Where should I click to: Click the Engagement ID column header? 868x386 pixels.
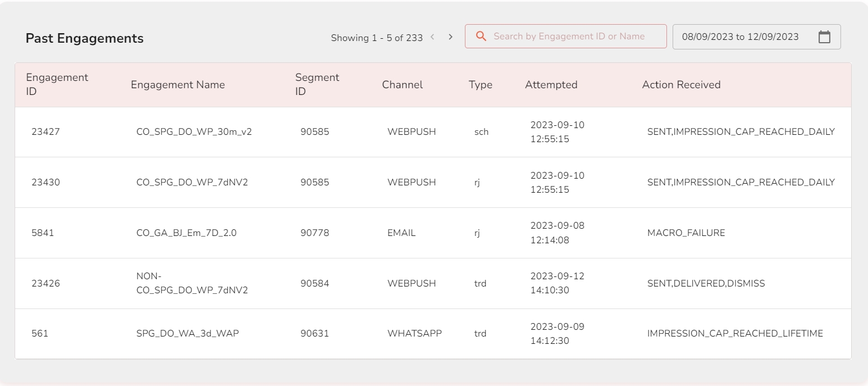(57, 85)
